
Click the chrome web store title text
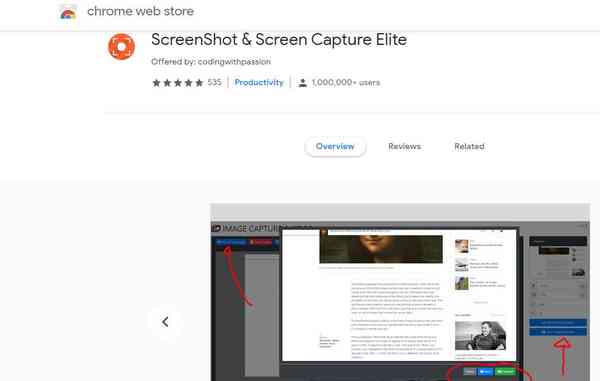[x=140, y=11]
